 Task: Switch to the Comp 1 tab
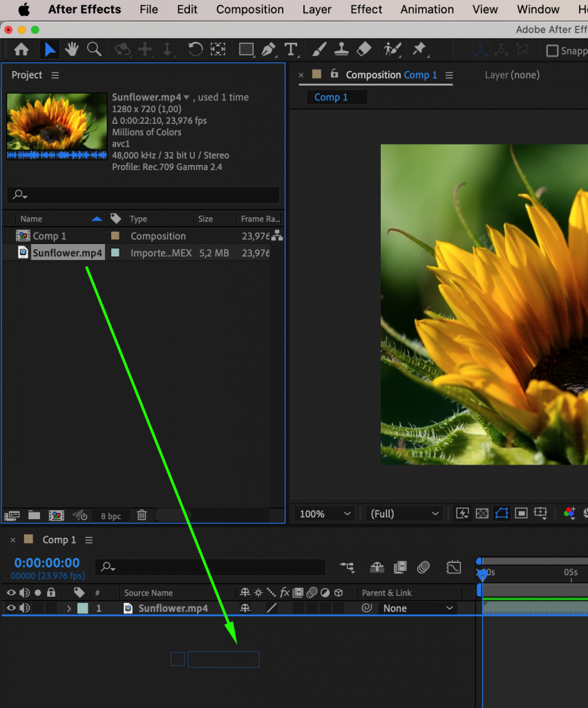click(x=336, y=97)
